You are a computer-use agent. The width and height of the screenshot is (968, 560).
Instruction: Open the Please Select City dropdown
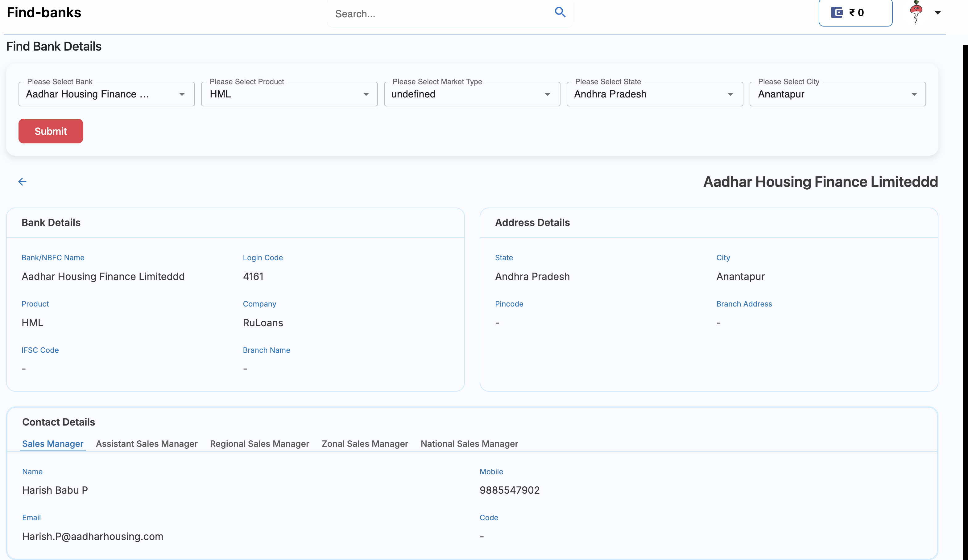(838, 94)
